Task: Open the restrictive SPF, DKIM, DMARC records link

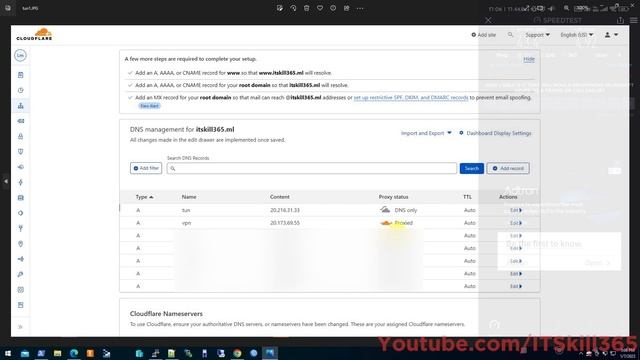Action: pyautogui.click(x=411, y=98)
